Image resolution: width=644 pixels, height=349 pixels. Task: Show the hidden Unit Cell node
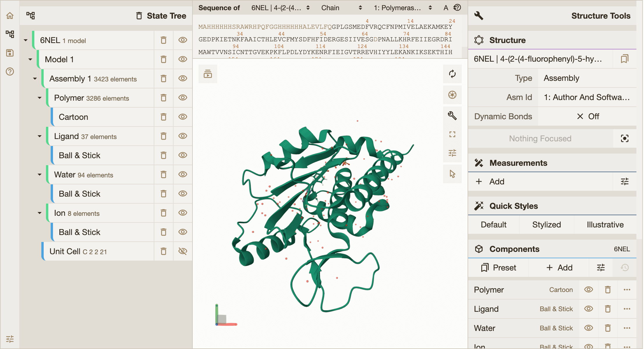(x=183, y=251)
